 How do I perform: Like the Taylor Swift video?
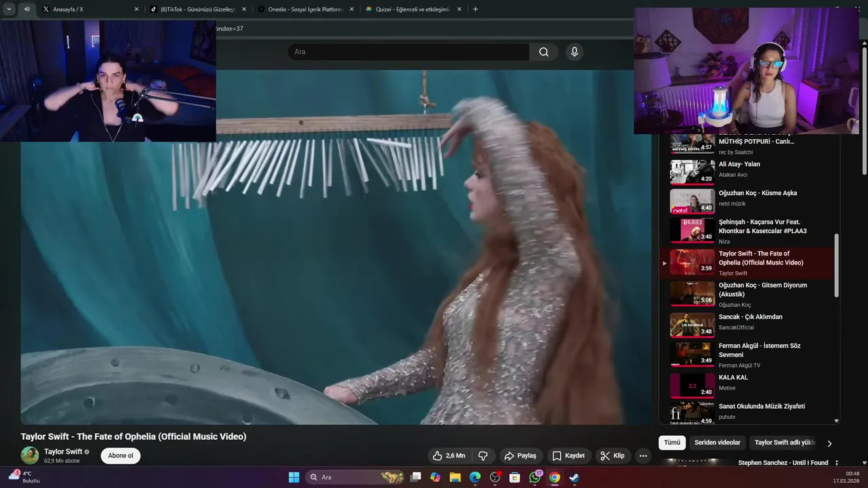pyautogui.click(x=449, y=455)
